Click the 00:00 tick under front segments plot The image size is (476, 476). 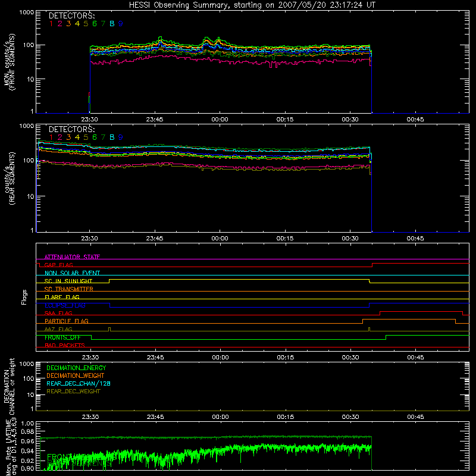[x=220, y=120]
